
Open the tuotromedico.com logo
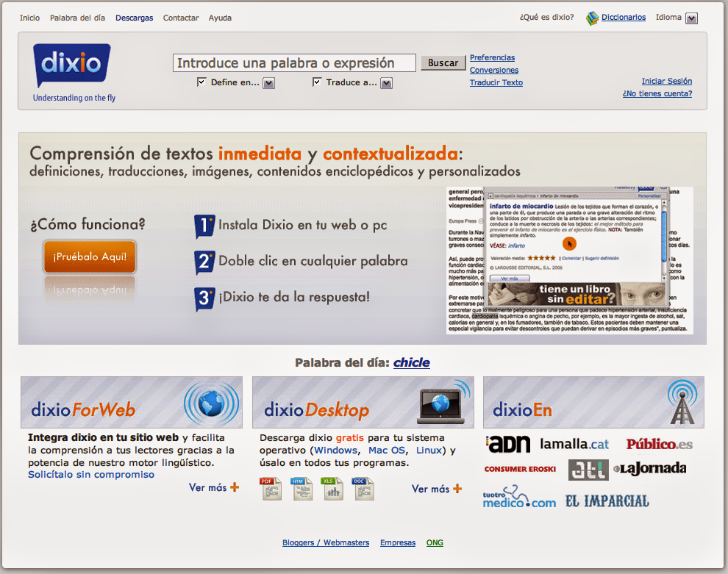[x=519, y=497]
